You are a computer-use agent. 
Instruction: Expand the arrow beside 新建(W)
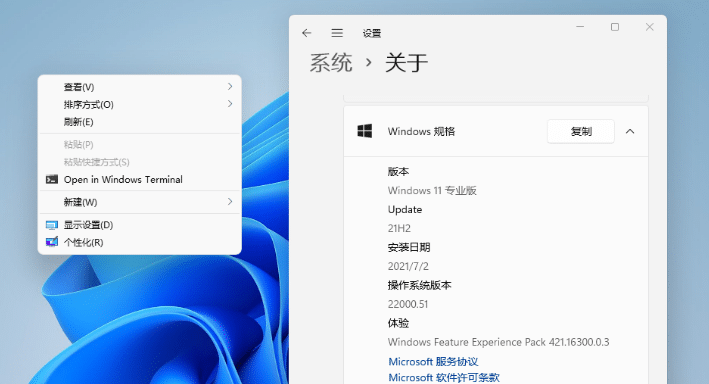click(x=230, y=202)
